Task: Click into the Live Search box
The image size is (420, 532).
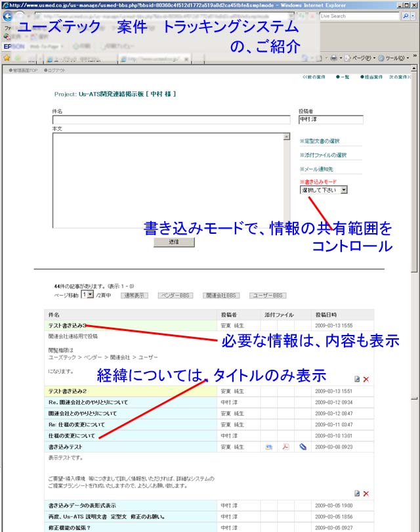Action: [x=360, y=16]
